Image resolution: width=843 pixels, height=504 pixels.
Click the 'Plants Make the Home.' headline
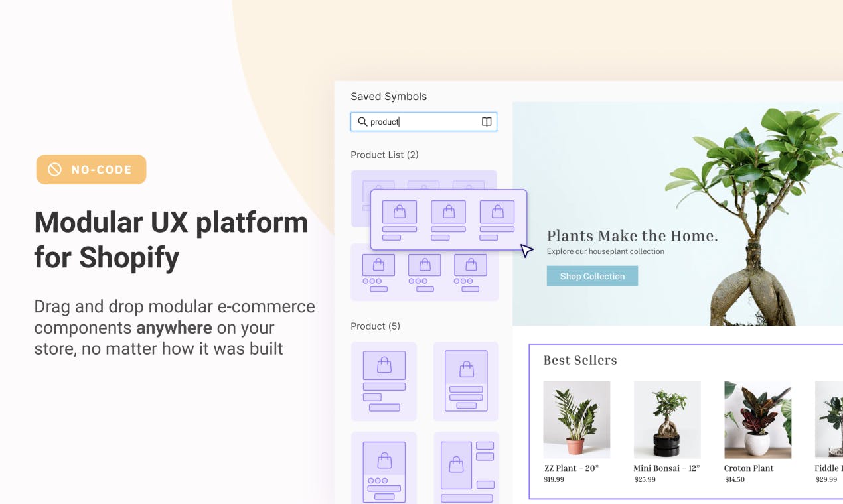coord(632,236)
